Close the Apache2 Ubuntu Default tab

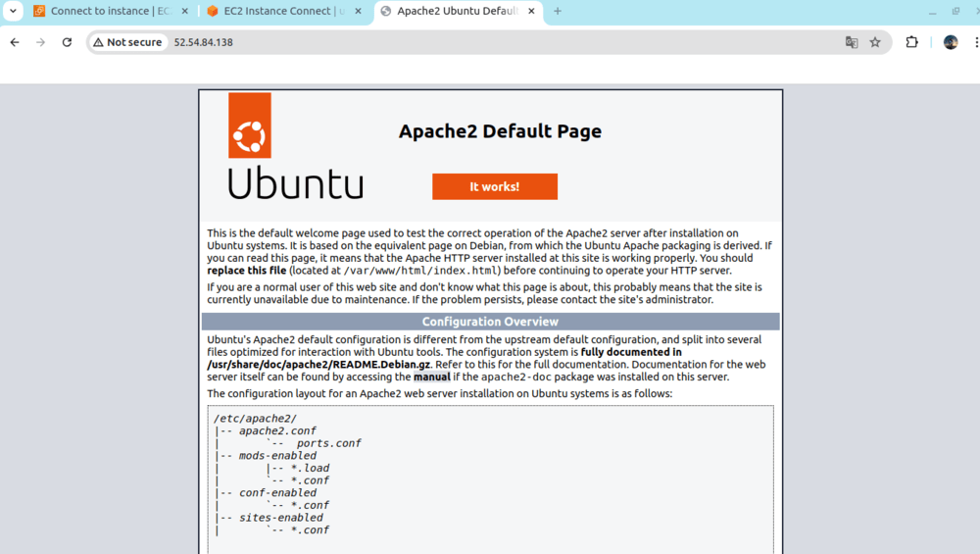point(531,11)
